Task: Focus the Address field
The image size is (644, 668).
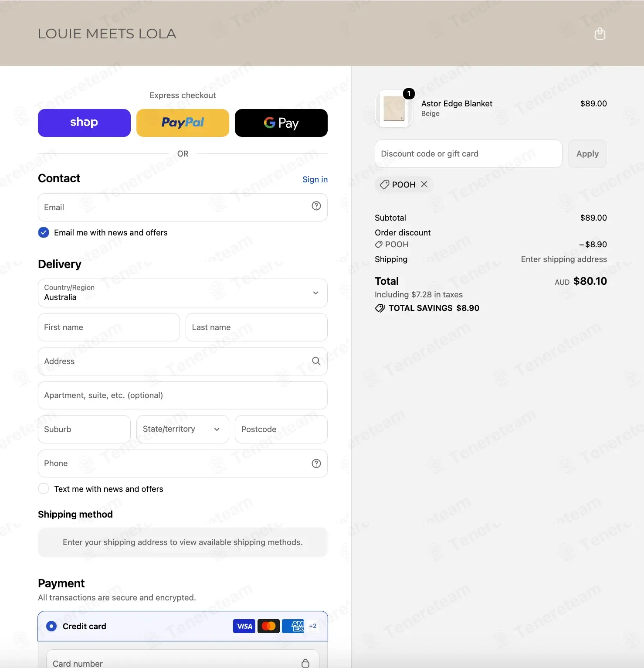Action: tap(183, 361)
